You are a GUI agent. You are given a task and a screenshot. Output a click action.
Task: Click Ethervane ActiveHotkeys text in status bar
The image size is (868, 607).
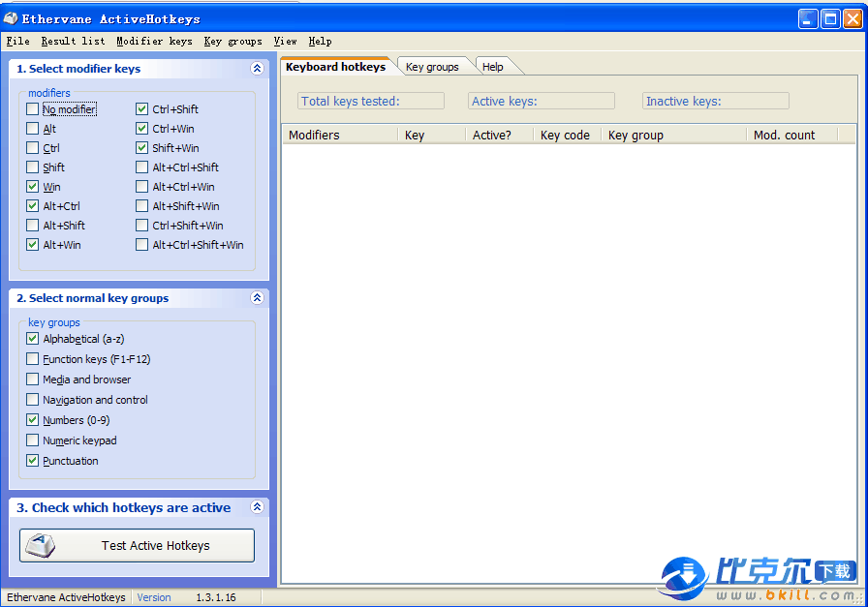(66, 597)
